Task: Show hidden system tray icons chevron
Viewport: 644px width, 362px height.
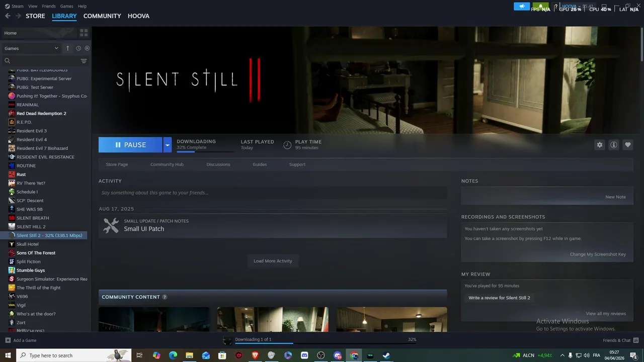Action: pos(562,355)
